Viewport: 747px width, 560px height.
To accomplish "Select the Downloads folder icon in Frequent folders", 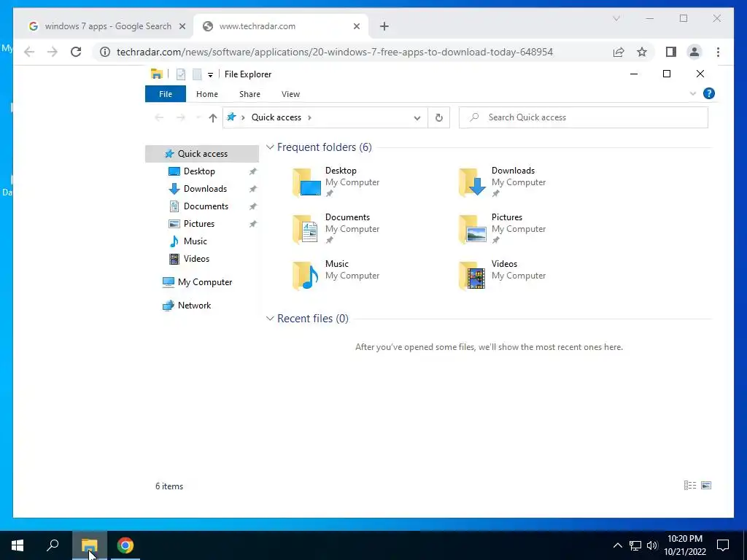I will tap(473, 182).
